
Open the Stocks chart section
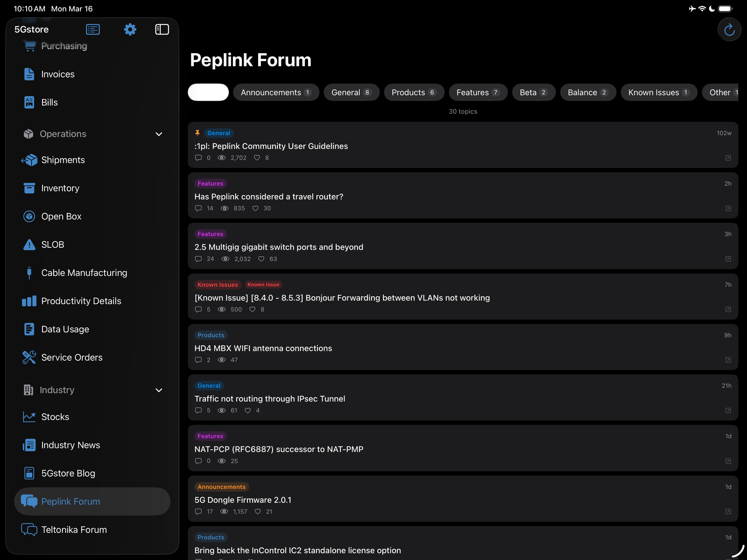(x=55, y=417)
